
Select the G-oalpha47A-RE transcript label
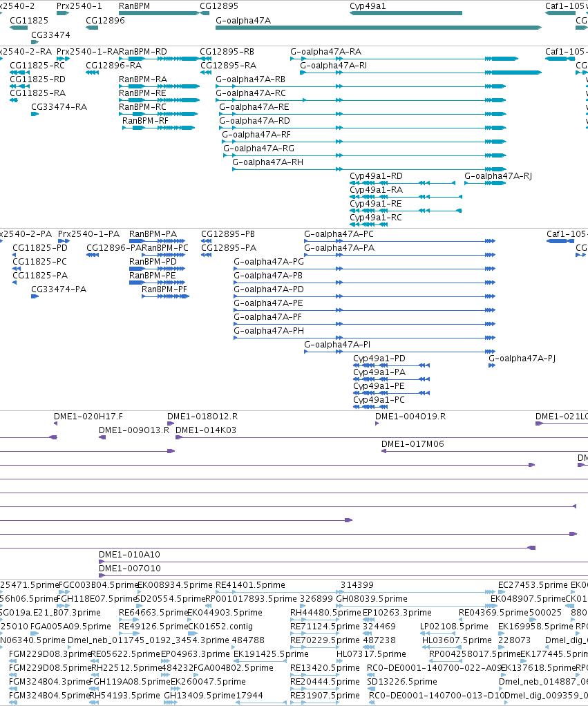tap(254, 106)
